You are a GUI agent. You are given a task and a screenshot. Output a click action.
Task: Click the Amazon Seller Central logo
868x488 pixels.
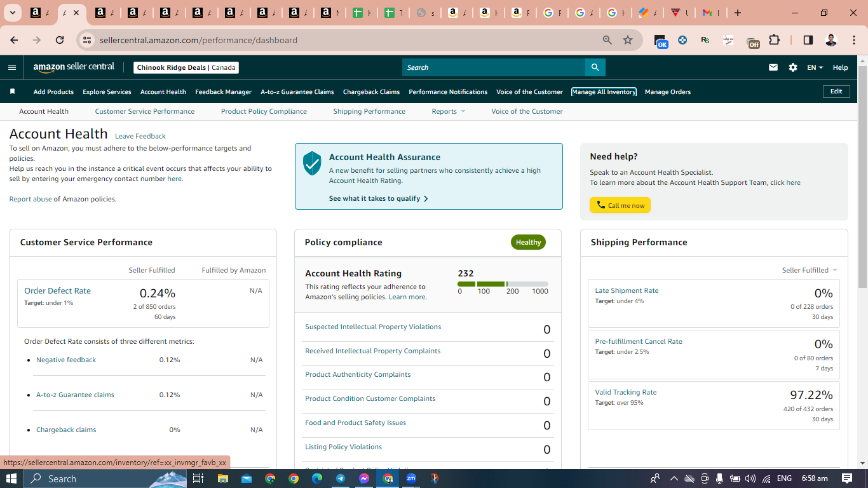(x=74, y=67)
